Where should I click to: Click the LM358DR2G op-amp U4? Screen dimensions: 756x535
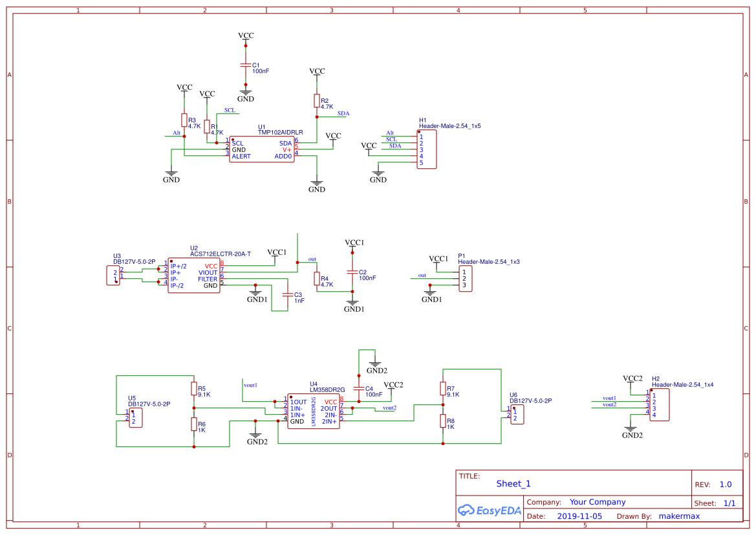pyautogui.click(x=313, y=409)
